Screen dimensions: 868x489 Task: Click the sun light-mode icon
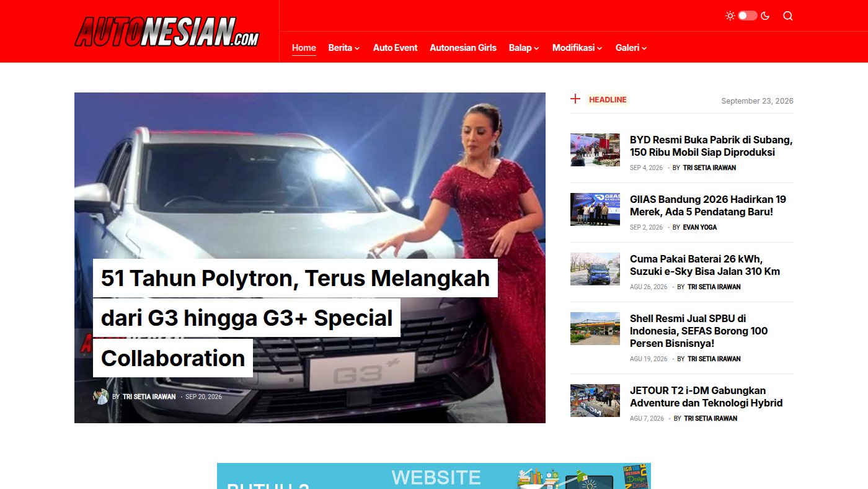[730, 16]
